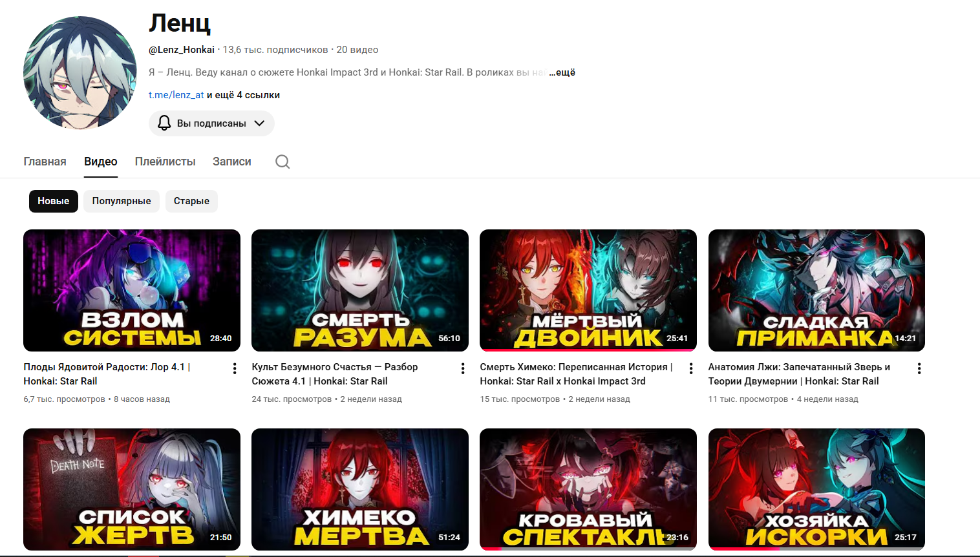Click the notification bell icon on subscribe button
The height and width of the screenshot is (557, 980).
pos(164,123)
